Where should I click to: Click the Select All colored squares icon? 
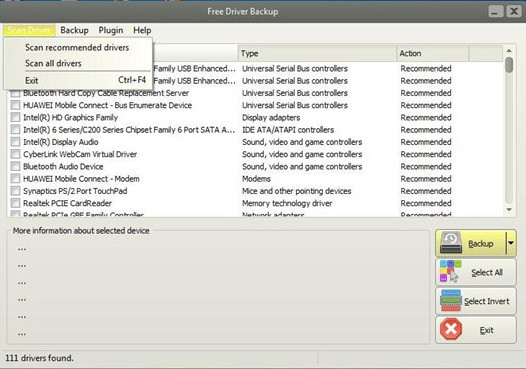[450, 271]
